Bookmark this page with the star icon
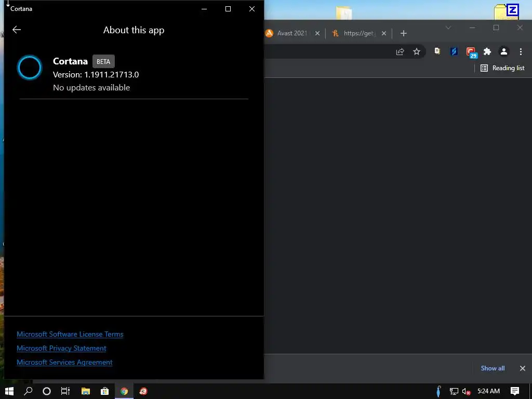Viewport: 532px width, 399px height. 417,51
